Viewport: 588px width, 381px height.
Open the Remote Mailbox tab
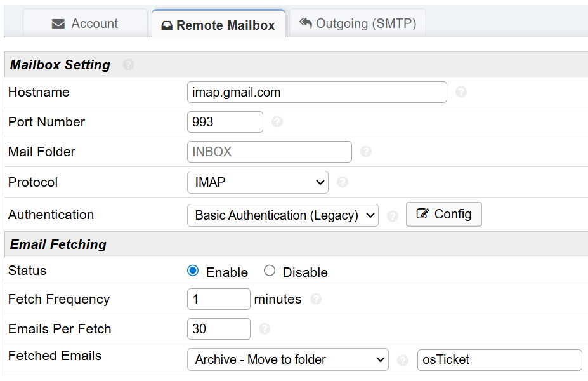pos(218,25)
